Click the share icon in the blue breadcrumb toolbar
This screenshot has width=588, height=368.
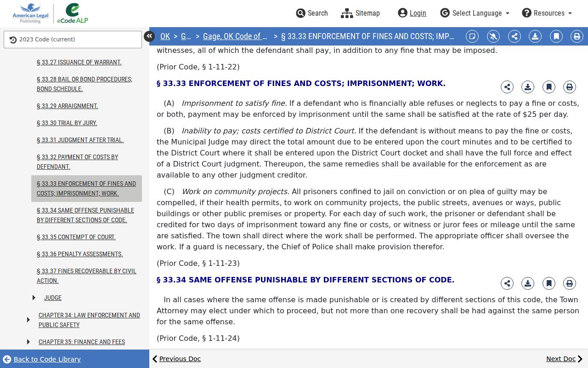pos(514,36)
